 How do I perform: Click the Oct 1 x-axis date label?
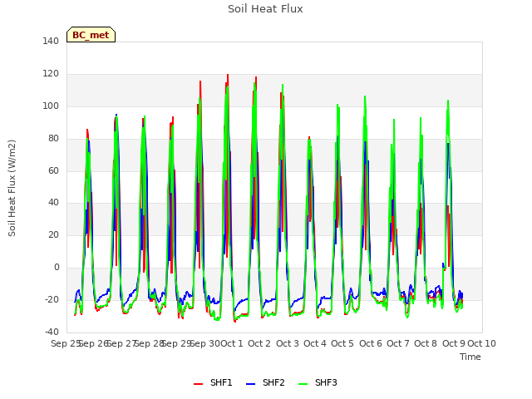click(232, 343)
